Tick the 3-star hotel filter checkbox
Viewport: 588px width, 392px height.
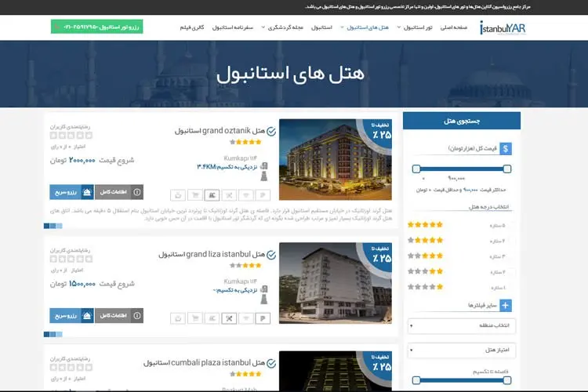511,256
